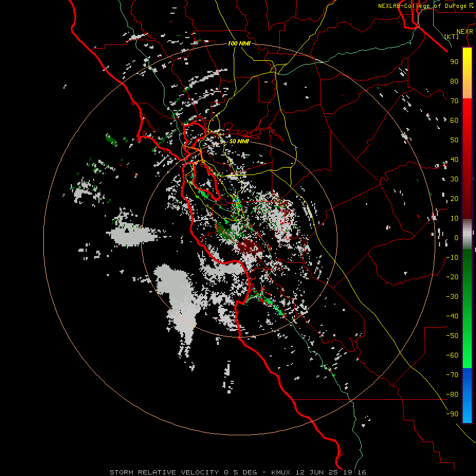
Task: Click the -60 scale value
Action: point(452,355)
